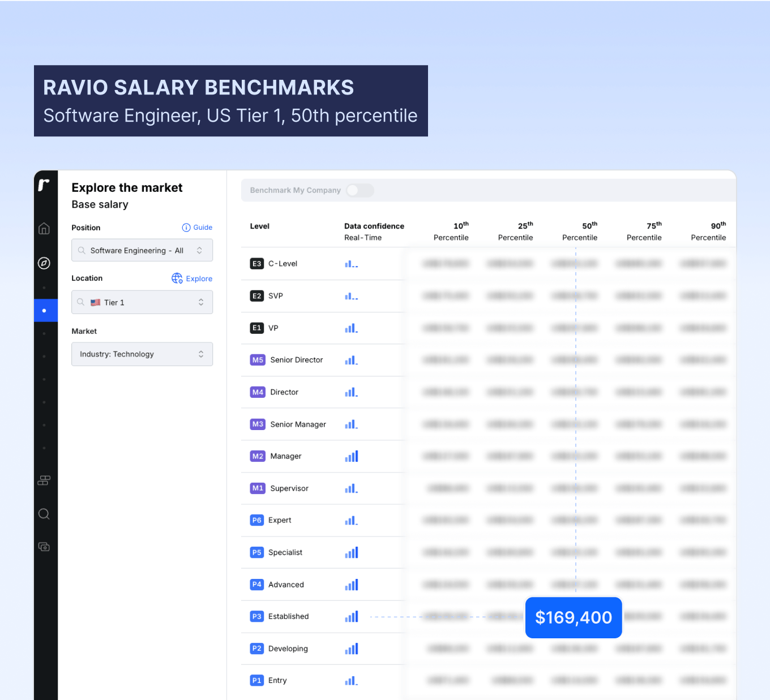Click the P5 level badge
Viewport: 770px width, 700px height.
257,552
